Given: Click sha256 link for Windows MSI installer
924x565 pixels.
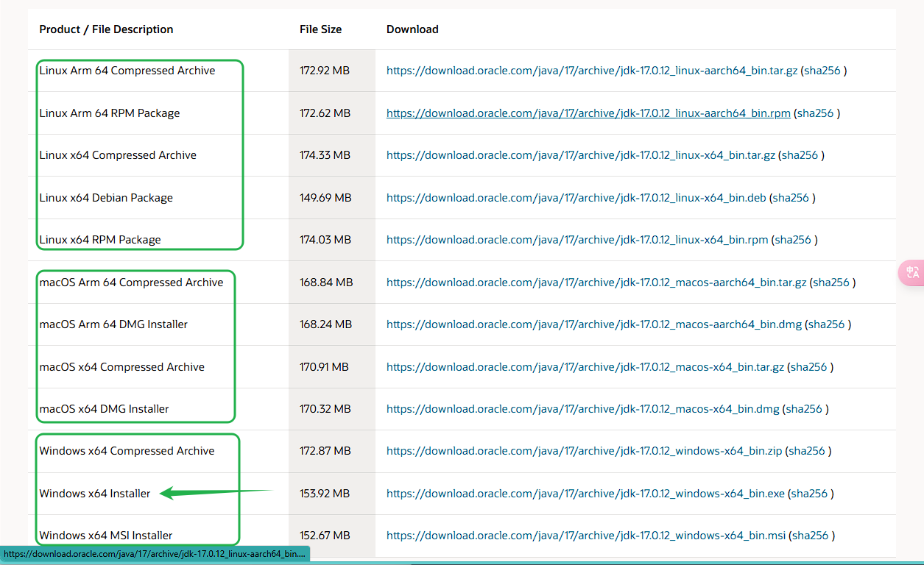Looking at the screenshot, I should (811, 536).
